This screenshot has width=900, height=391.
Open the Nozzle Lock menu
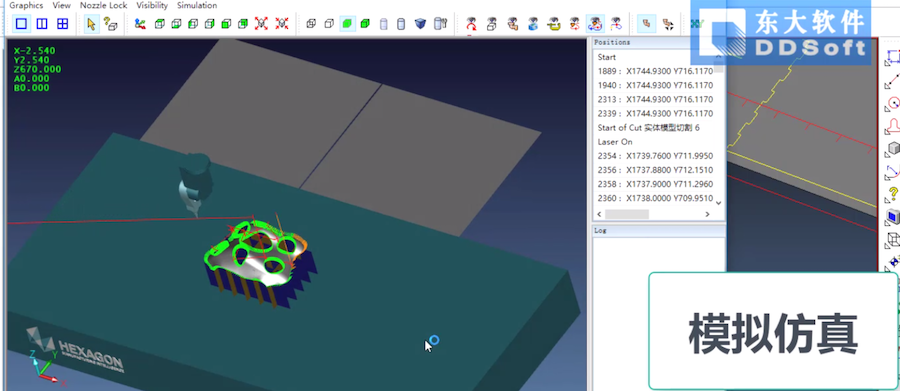(x=103, y=5)
